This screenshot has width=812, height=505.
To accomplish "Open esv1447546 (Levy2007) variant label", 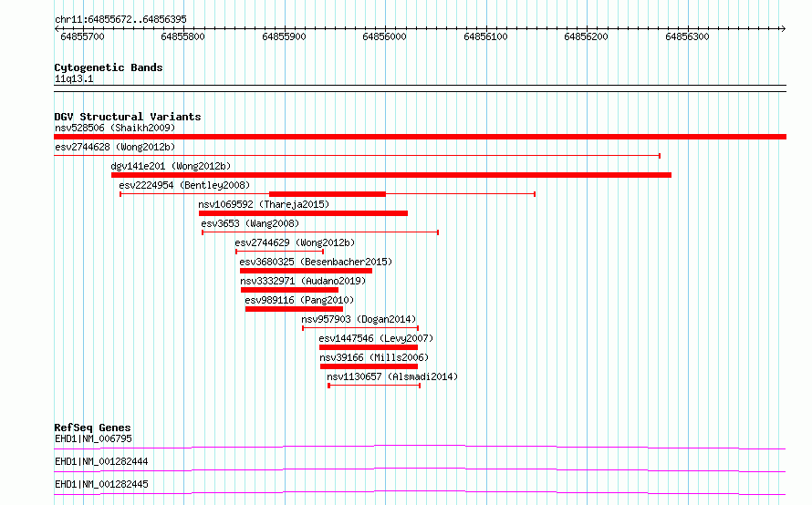I will 376,338.
